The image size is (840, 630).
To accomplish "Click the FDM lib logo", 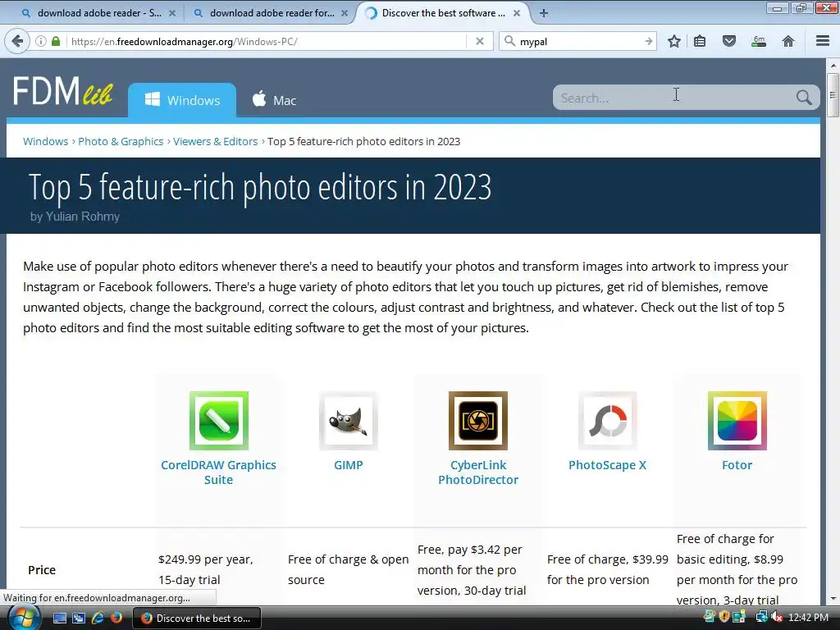I will (x=62, y=91).
